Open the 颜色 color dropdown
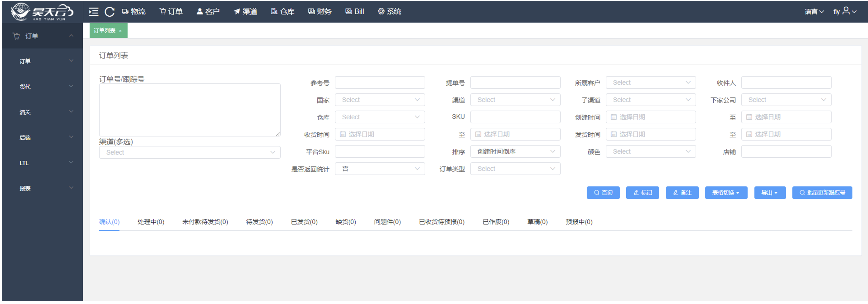868x304 pixels. pyautogui.click(x=651, y=151)
